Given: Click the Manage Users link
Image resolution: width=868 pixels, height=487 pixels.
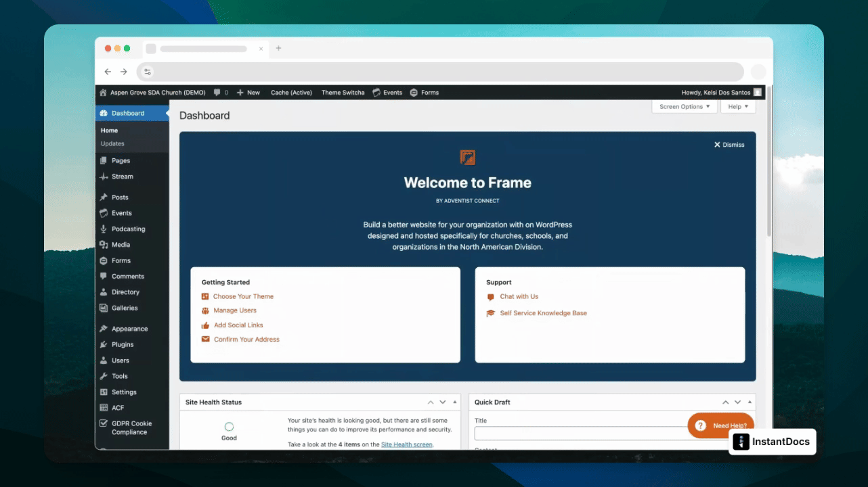Looking at the screenshot, I should pyautogui.click(x=235, y=310).
